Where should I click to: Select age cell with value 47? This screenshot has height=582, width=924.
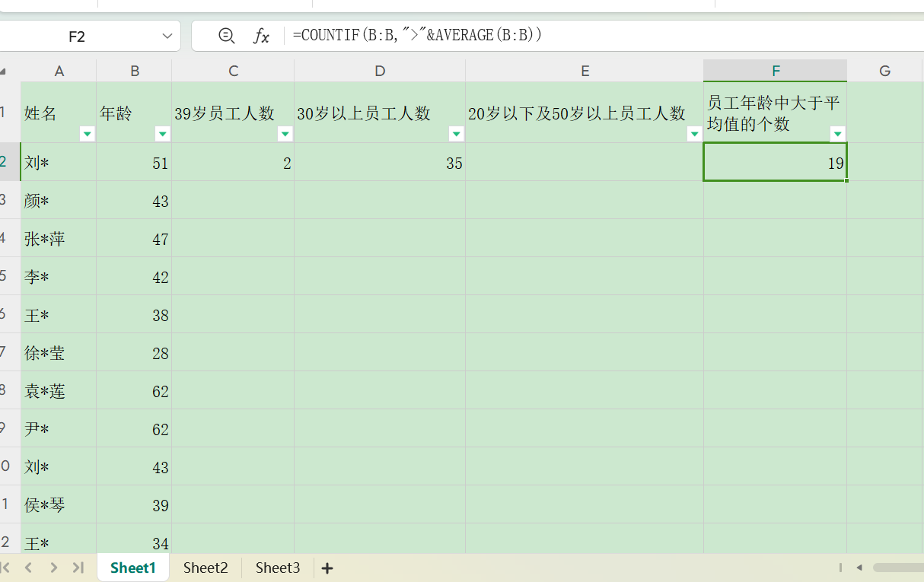coord(135,238)
